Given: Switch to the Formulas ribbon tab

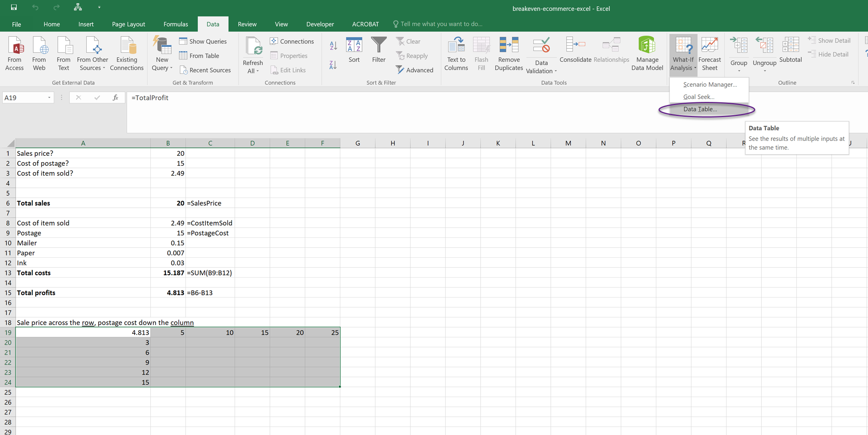Looking at the screenshot, I should pos(176,24).
